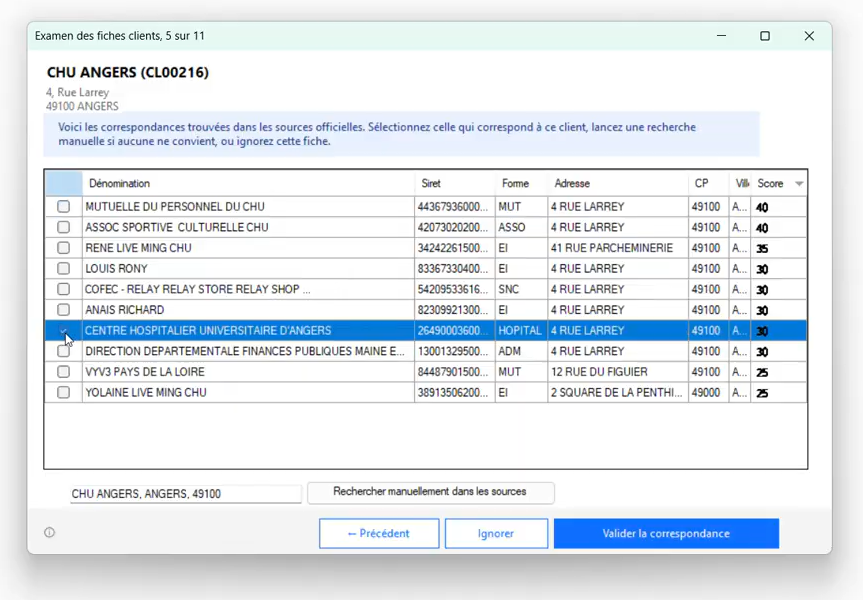Click the ADM form cell

[x=521, y=351]
